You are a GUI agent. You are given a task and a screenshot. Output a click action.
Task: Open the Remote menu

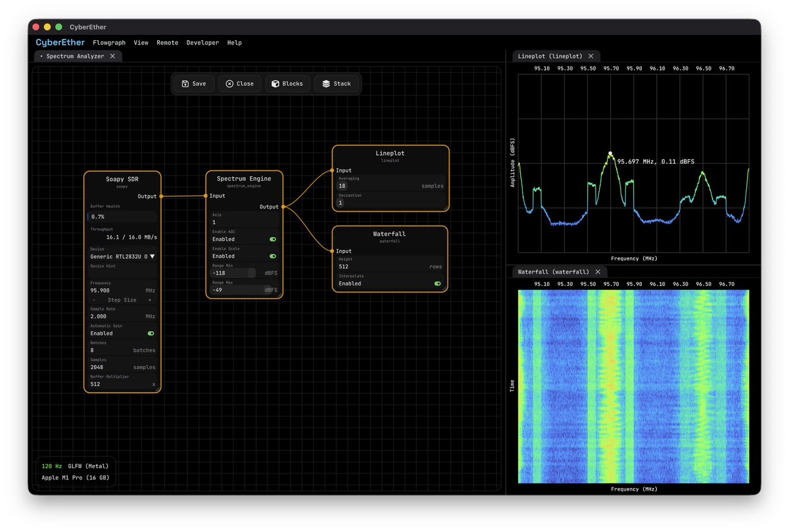tap(167, 43)
